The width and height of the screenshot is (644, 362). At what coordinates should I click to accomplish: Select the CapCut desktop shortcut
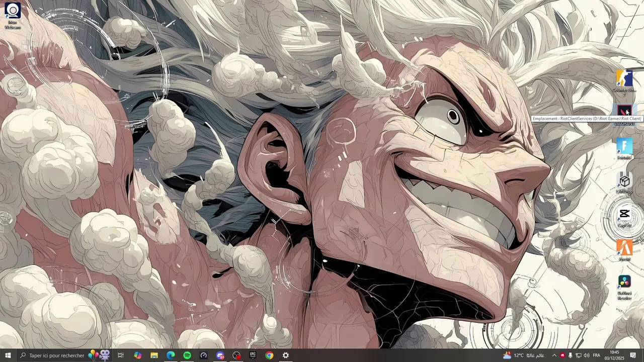click(x=624, y=217)
